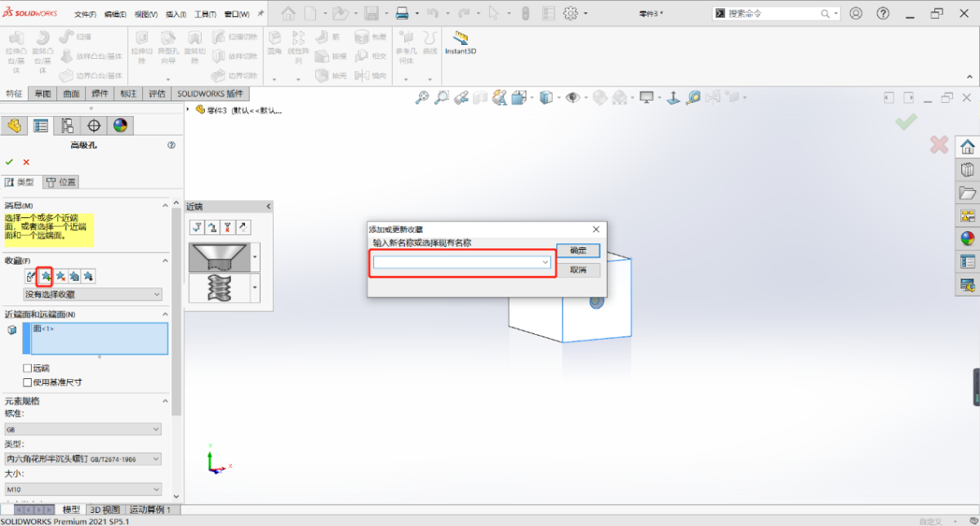Click the Apply Defaults favorite icon
This screenshot has height=526, width=980.
click(31, 276)
